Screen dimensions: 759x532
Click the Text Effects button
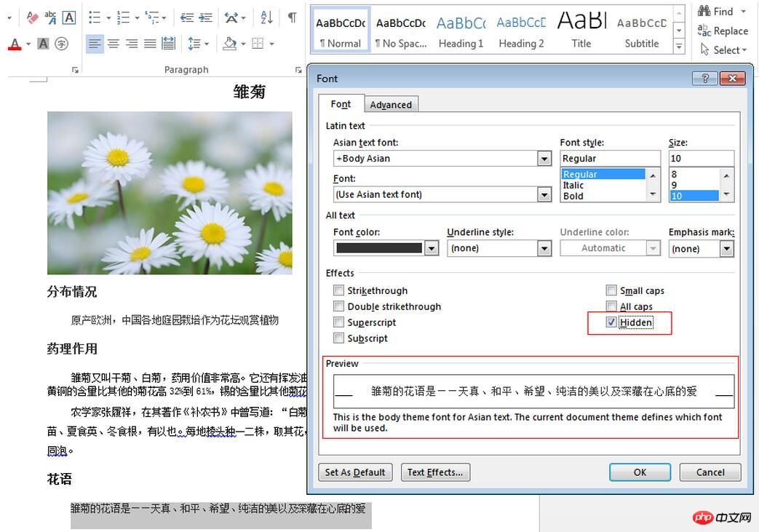[435, 472]
